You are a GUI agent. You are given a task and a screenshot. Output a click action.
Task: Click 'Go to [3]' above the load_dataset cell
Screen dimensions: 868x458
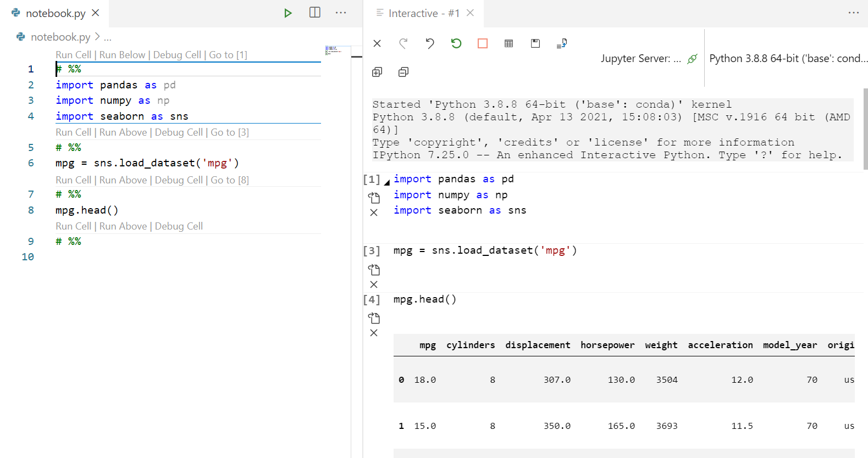229,132
